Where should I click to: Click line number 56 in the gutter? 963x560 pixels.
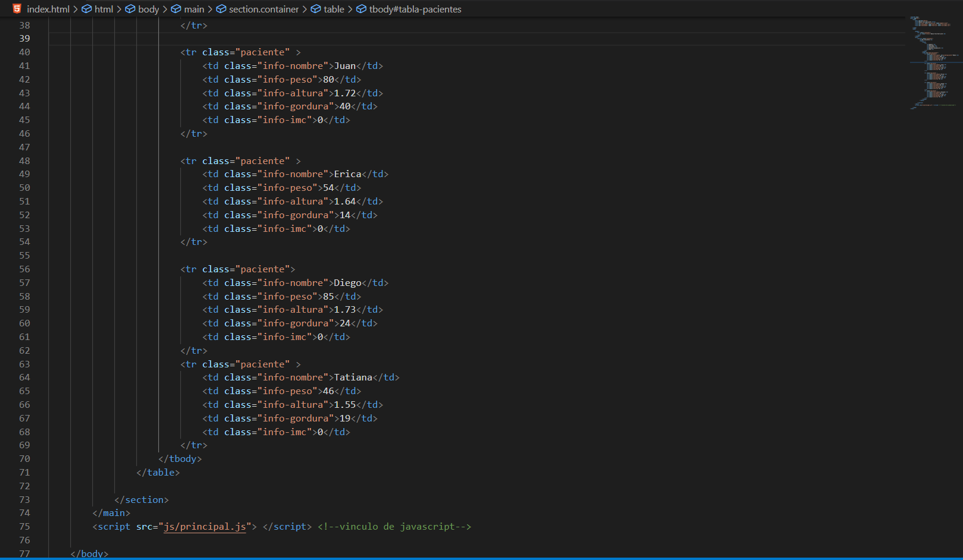coord(24,269)
